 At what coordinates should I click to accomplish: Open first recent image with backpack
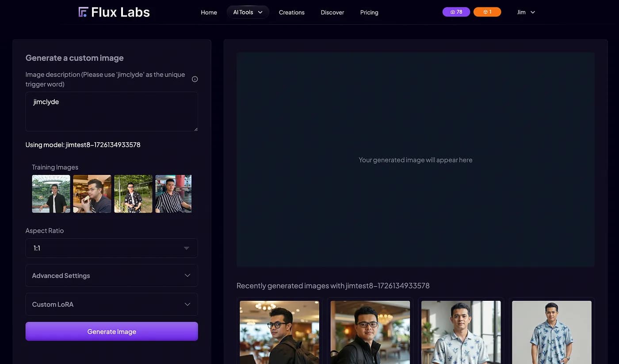279,332
